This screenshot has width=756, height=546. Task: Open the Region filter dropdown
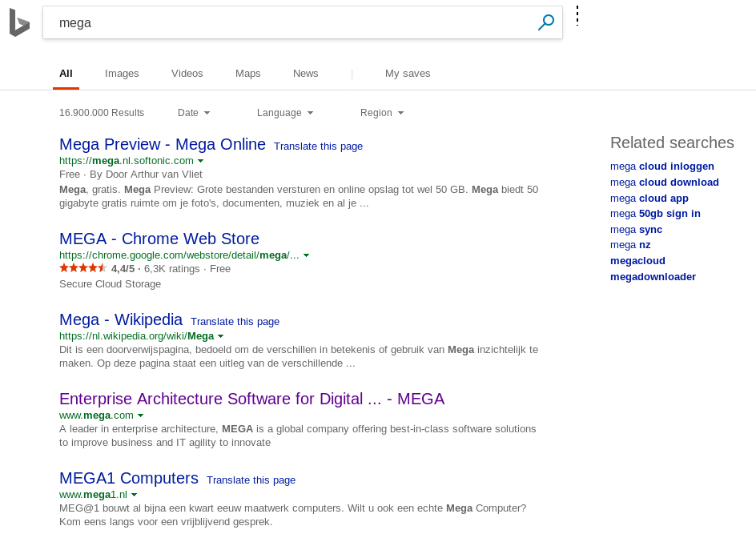pos(382,113)
